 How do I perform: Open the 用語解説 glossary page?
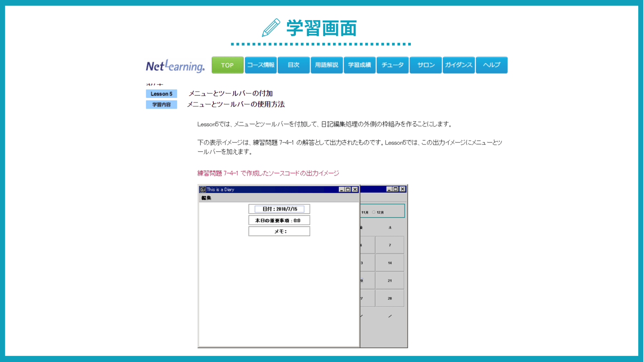coord(327,65)
